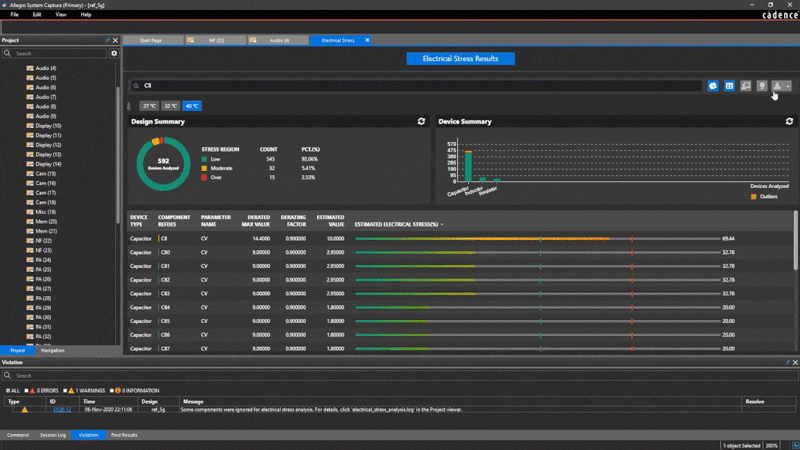The image size is (800, 450).
Task: Click the lightbulb icon in results toolbar
Action: 762,86
